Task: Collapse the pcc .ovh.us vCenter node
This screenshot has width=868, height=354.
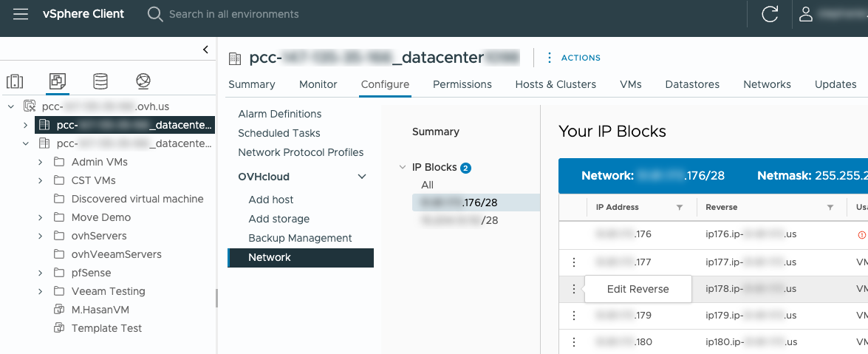Action: coord(11,106)
